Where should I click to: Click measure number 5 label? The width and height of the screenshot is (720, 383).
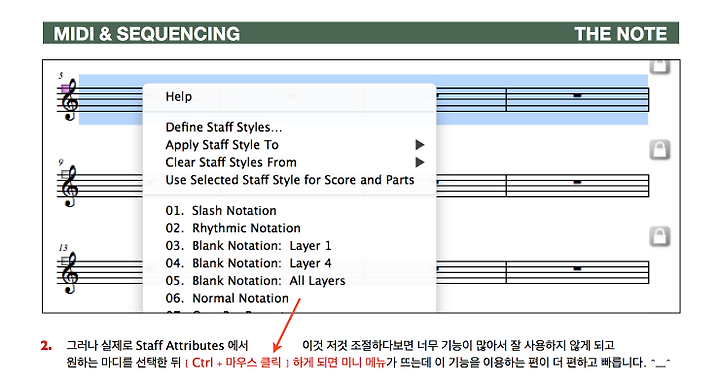pos(61,76)
